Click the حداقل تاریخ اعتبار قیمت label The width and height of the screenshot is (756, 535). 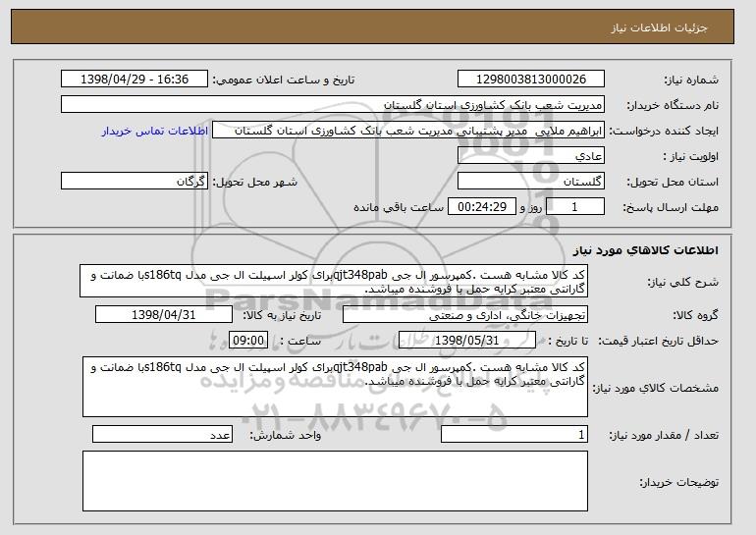[x=659, y=341]
